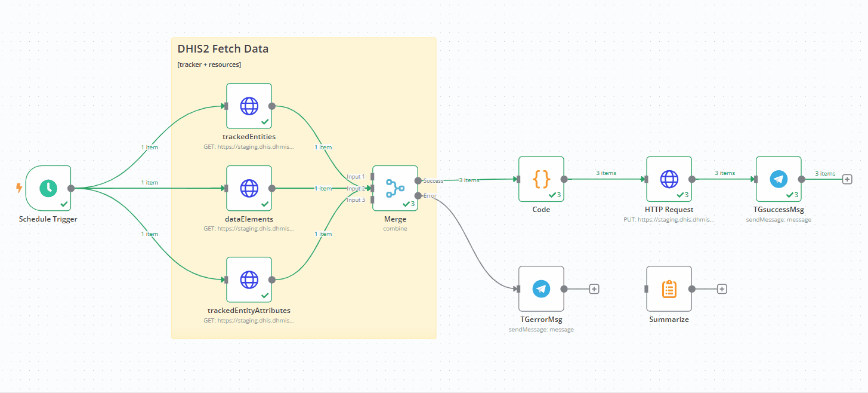Click the HTTP Request node label
Image resolution: width=868 pixels, height=393 pixels.
669,210
